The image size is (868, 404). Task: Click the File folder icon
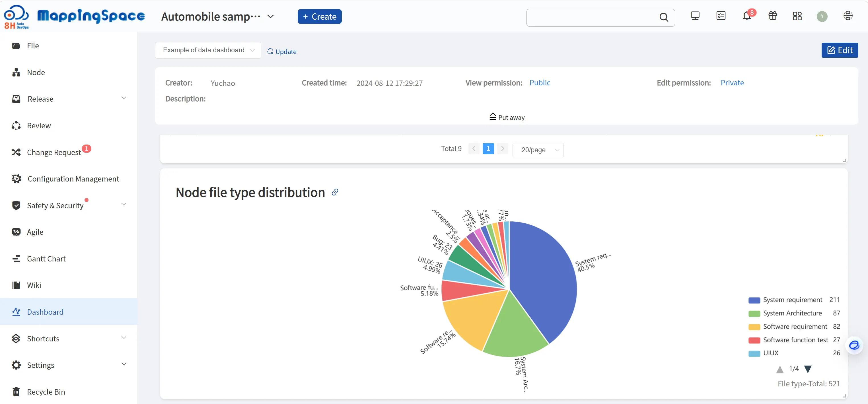pyautogui.click(x=16, y=46)
